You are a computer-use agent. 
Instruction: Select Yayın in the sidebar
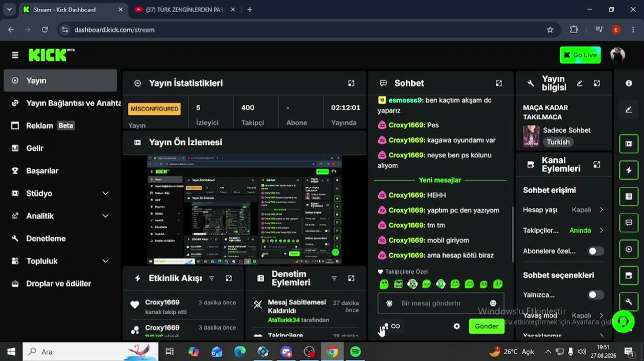coord(61,81)
